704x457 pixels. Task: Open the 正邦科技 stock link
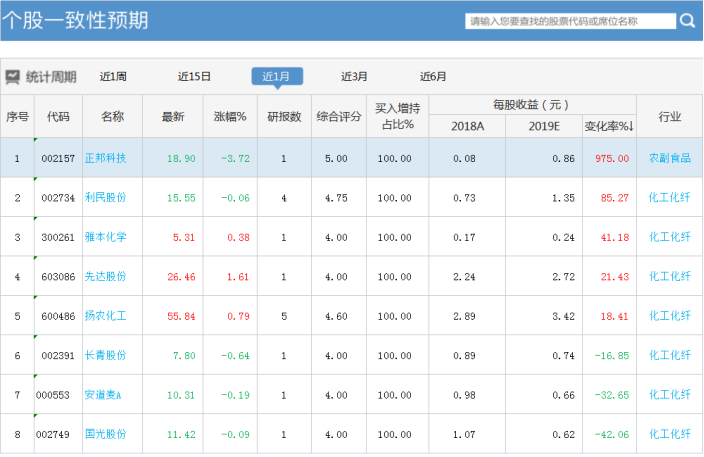(106, 158)
